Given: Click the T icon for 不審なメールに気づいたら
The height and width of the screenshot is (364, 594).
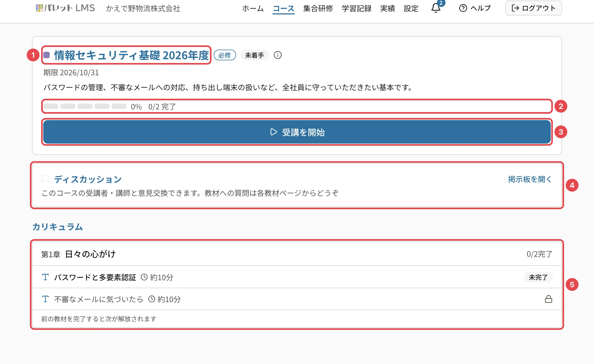Looking at the screenshot, I should (45, 299).
